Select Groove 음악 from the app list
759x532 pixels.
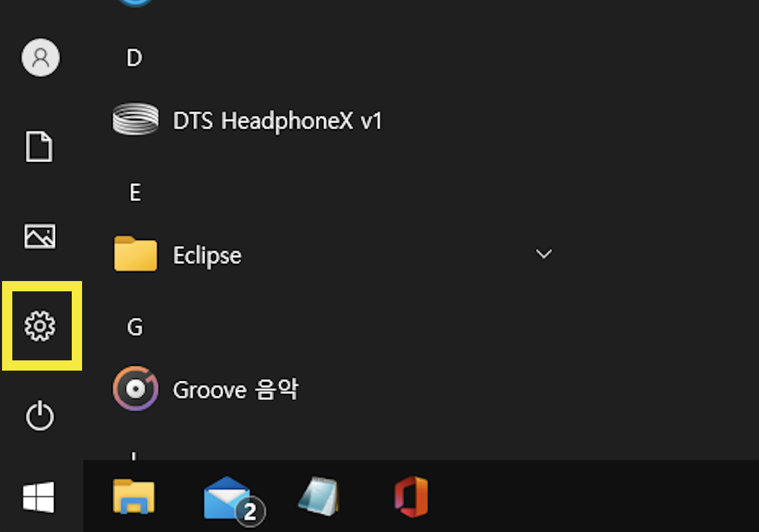tap(237, 389)
